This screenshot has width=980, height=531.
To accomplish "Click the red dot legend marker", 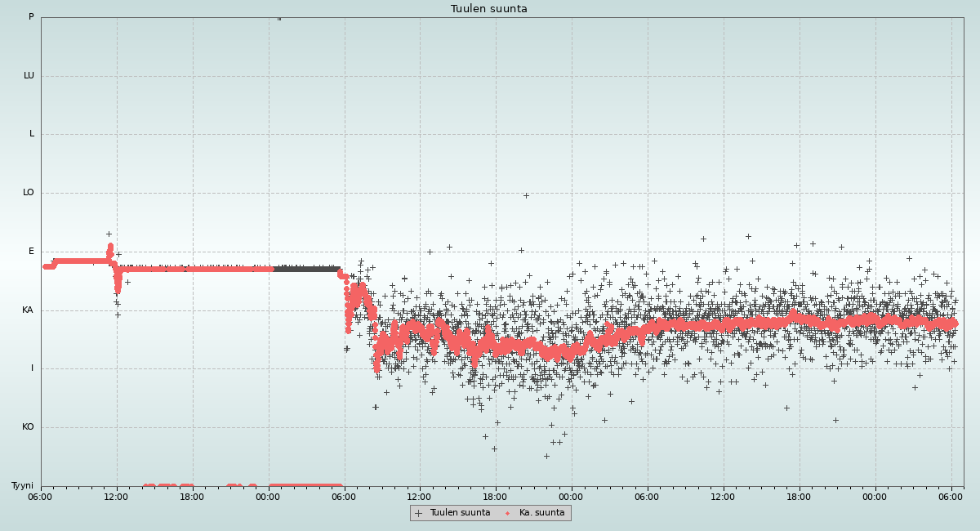I will tap(507, 513).
